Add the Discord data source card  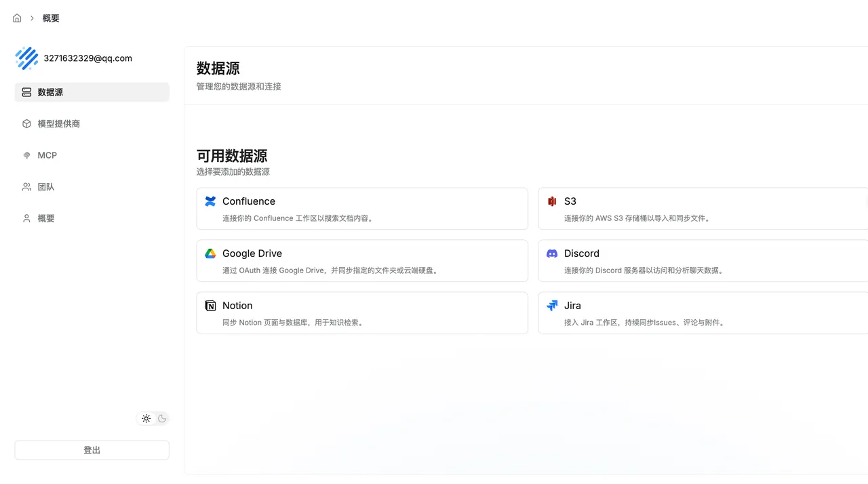click(703, 261)
